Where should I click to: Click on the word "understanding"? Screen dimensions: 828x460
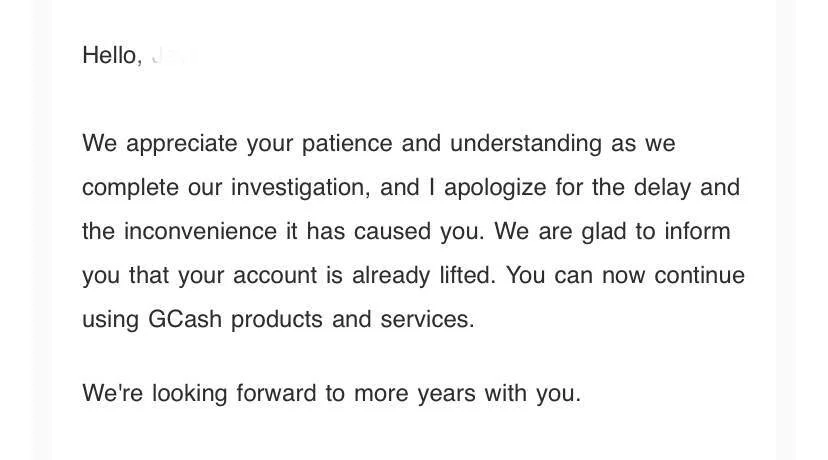point(525,144)
